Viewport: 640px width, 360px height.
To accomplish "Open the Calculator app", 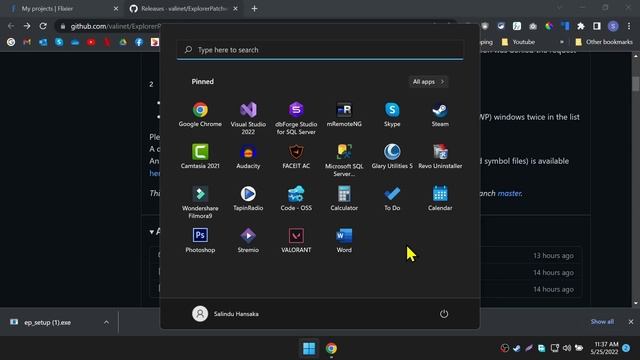I will 344,199.
